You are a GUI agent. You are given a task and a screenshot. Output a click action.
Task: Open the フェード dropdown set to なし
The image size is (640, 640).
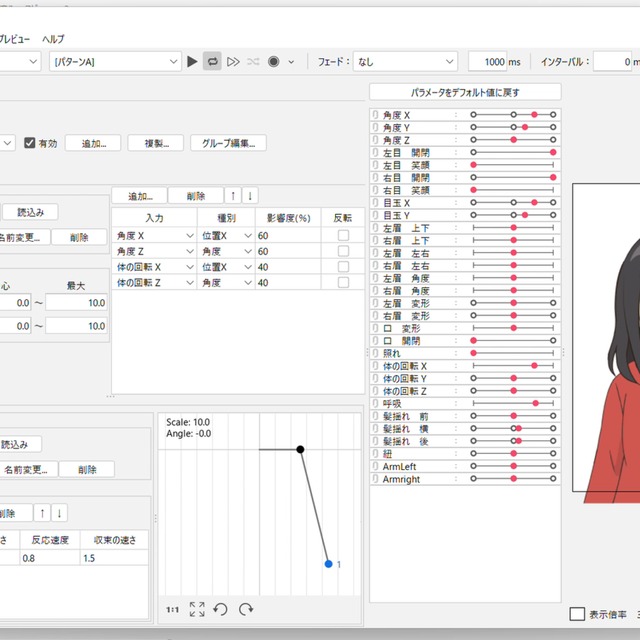tap(405, 62)
